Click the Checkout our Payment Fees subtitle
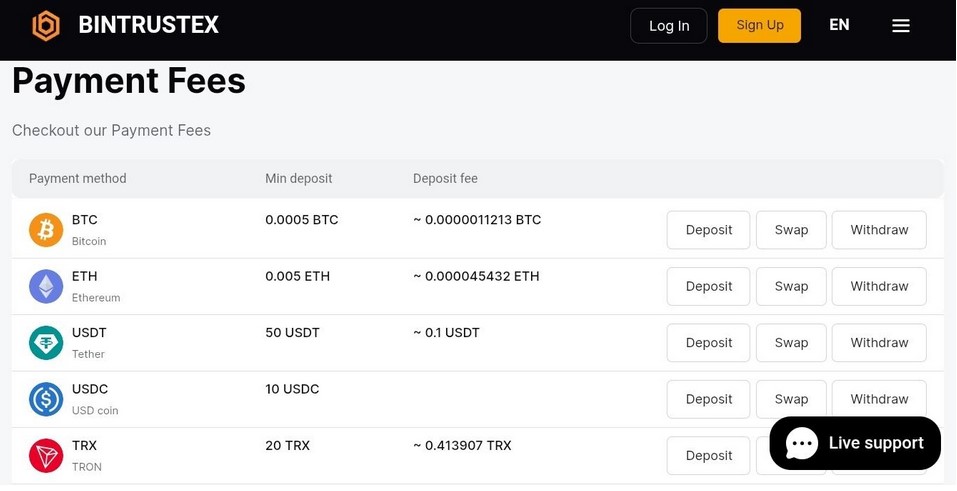Viewport: 957px width, 491px height. coord(112,131)
